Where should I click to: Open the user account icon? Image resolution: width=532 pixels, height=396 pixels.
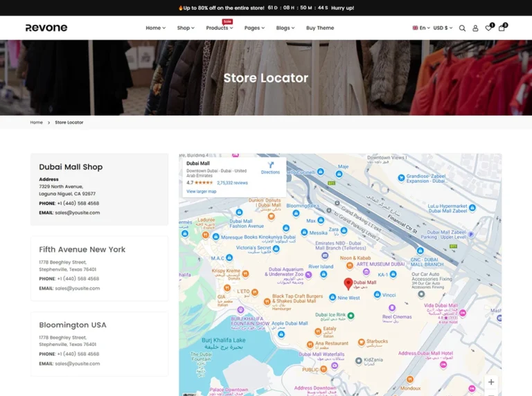point(475,28)
